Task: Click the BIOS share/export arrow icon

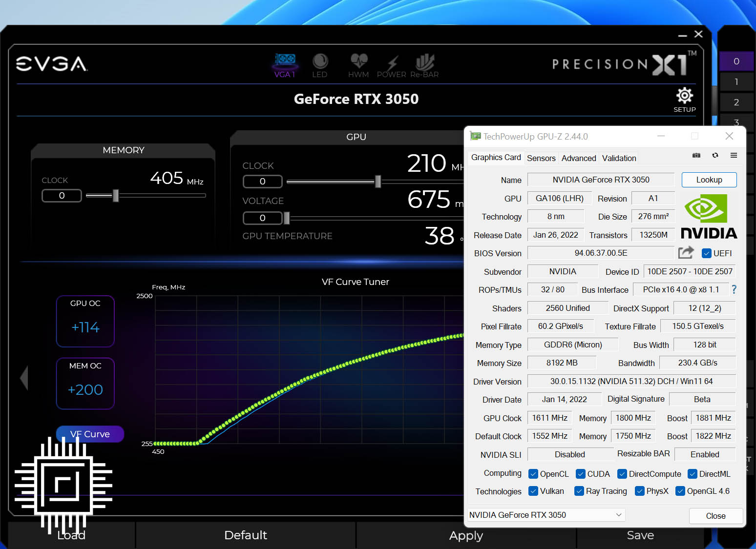Action: [x=686, y=252]
